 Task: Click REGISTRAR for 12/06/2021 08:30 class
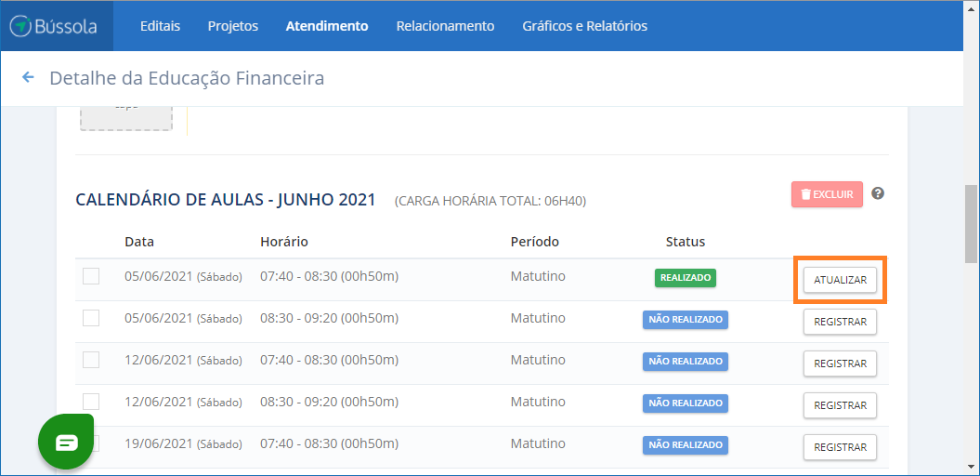tap(840, 405)
